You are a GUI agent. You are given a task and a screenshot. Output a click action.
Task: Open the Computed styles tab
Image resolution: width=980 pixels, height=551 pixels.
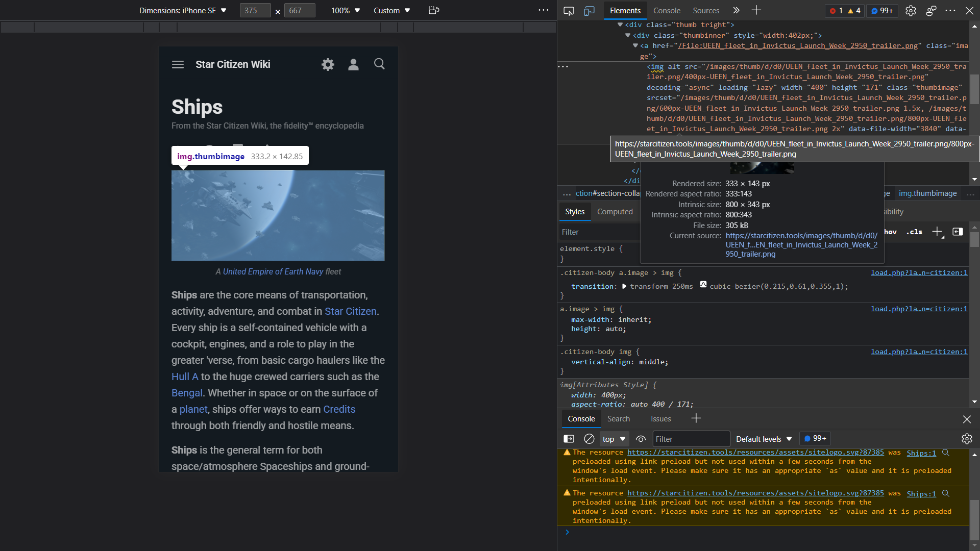coord(615,212)
